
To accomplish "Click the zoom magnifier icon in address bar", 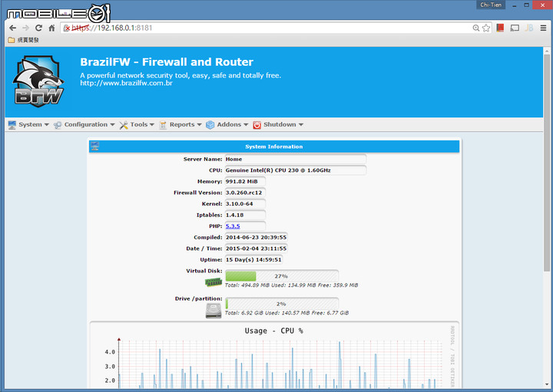I will pos(475,28).
